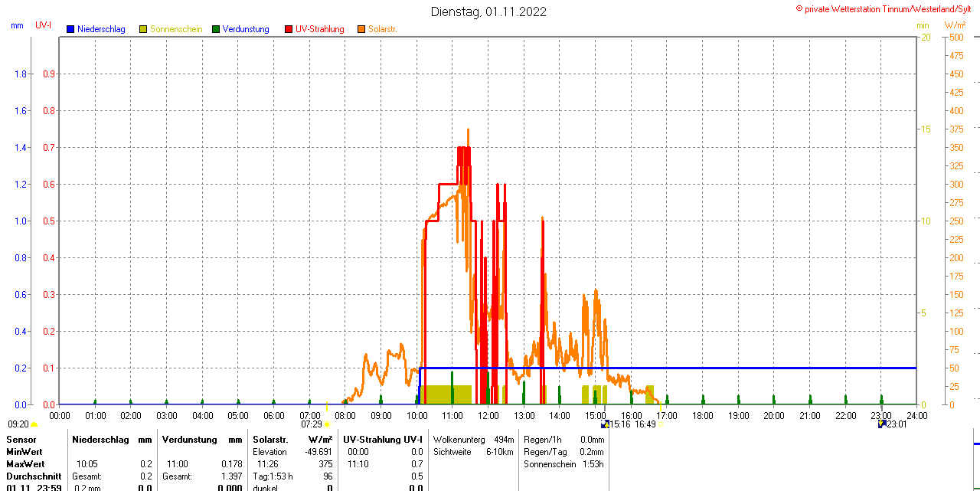Screen dimensions: 980x491
Task: Click the moon icon beside 15:16
Action: click(605, 424)
